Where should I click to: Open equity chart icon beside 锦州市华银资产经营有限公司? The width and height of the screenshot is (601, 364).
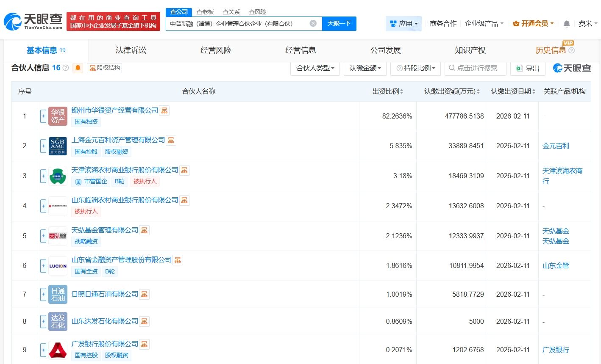[164, 110]
